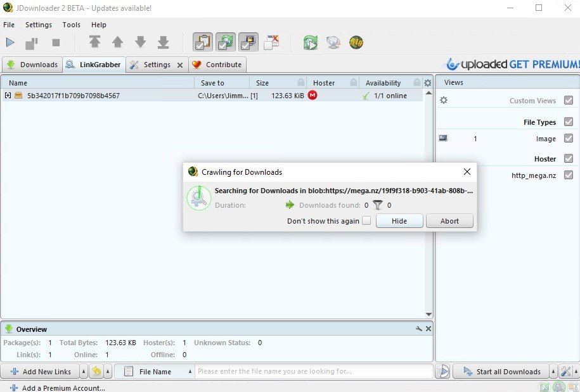The width and height of the screenshot is (580, 392).
Task: Click the green reconnect status icon in bottom bar
Action: pyautogui.click(x=545, y=387)
